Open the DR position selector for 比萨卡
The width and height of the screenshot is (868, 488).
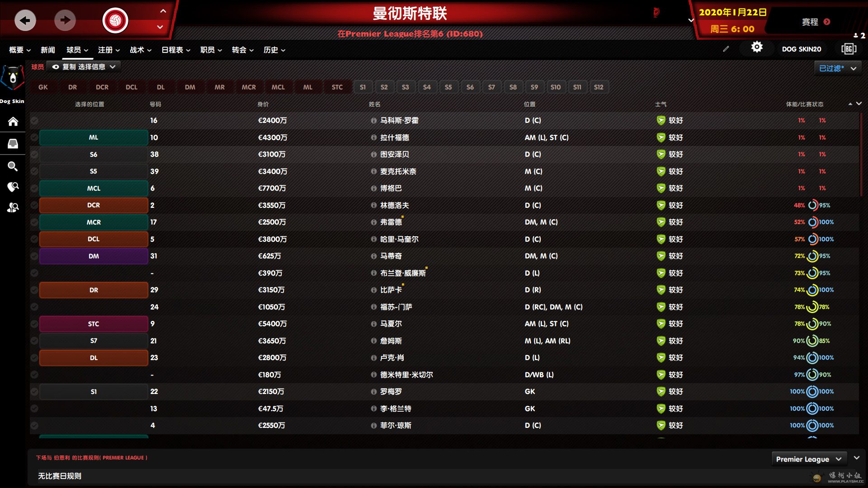(94, 290)
